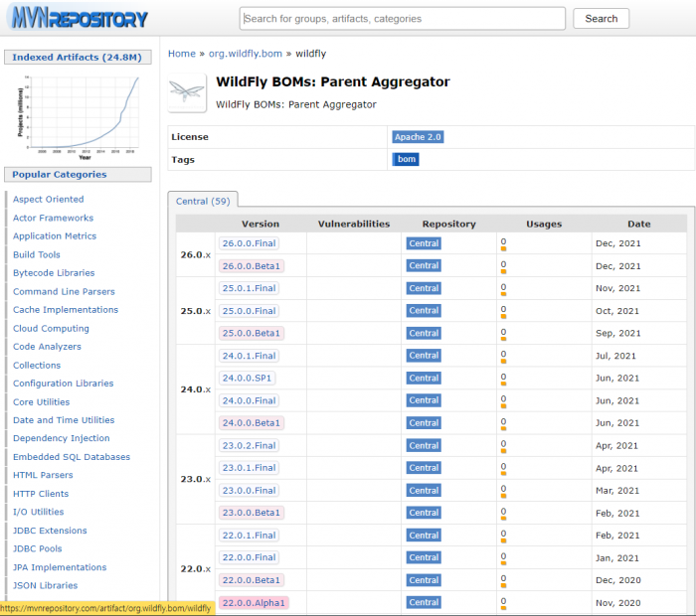Viewport: 696px width, 616px height.
Task: Open Aspect Oriented category
Action: pos(48,200)
